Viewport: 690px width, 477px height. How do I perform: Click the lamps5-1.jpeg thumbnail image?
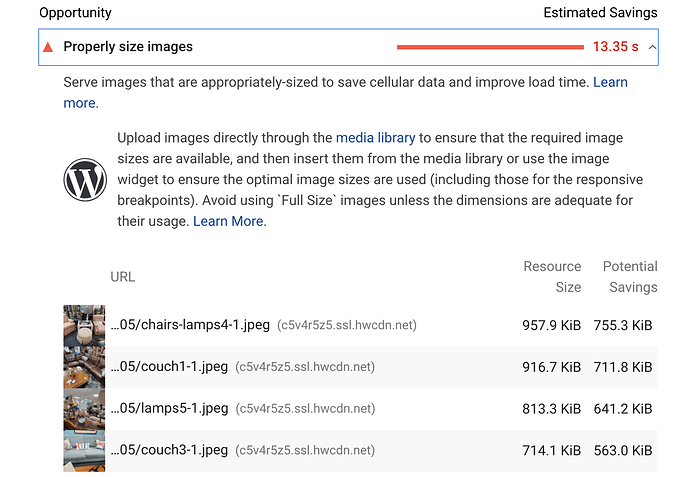83,408
